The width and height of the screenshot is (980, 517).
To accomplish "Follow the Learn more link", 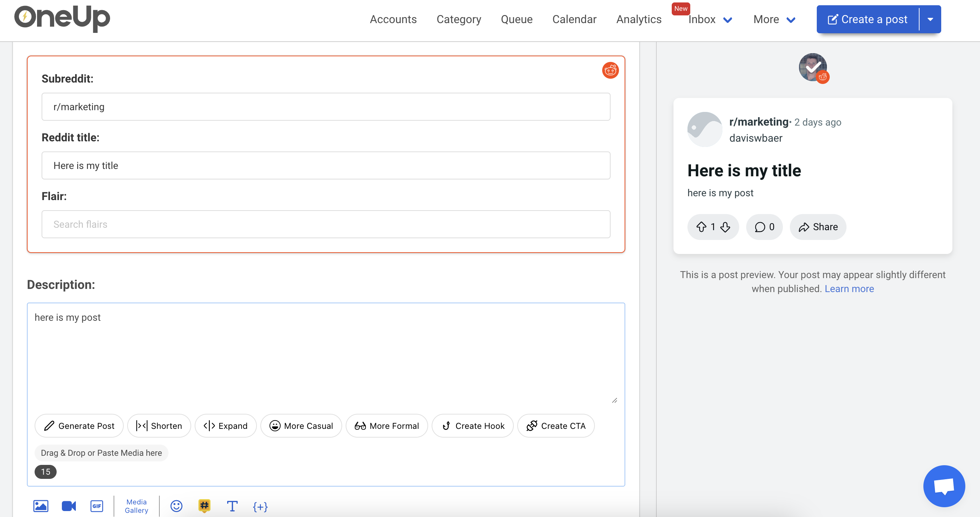I will [x=849, y=289].
